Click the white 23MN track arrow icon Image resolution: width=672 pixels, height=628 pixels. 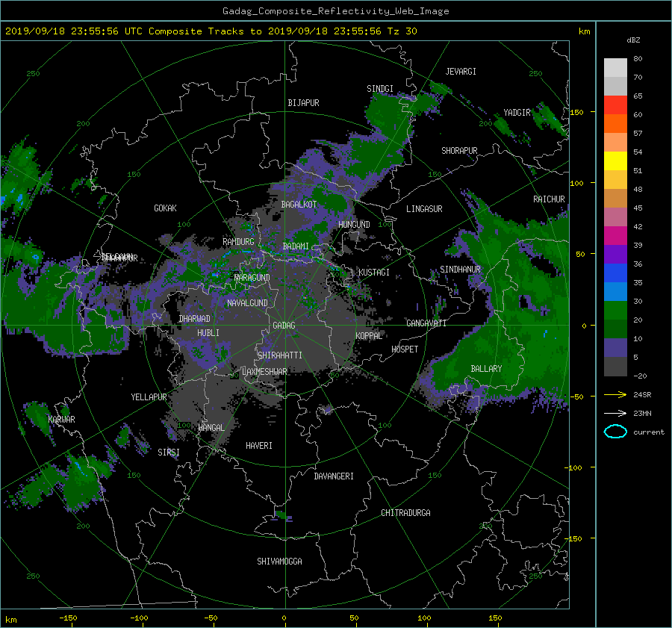click(615, 413)
